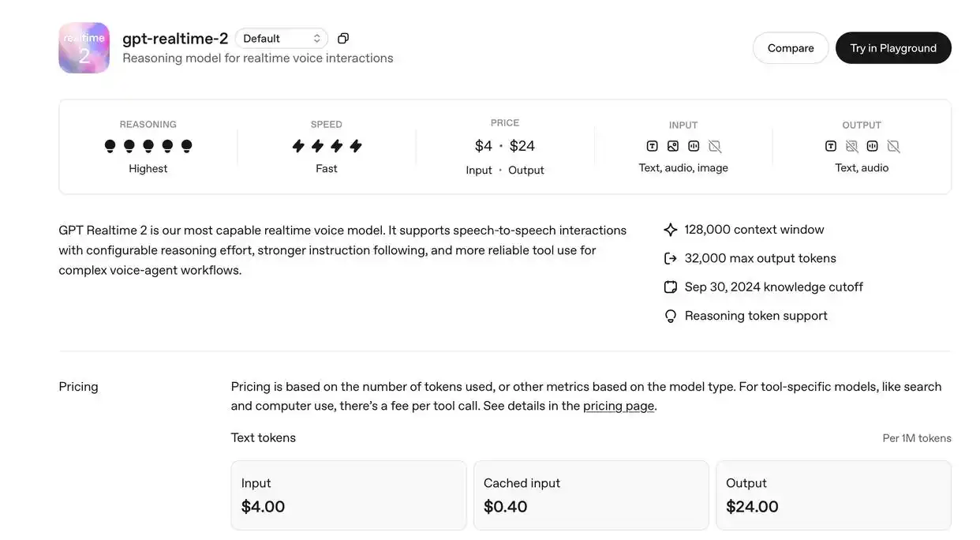Copy the model name with the copy icon
The image size is (980, 540).
(x=343, y=39)
